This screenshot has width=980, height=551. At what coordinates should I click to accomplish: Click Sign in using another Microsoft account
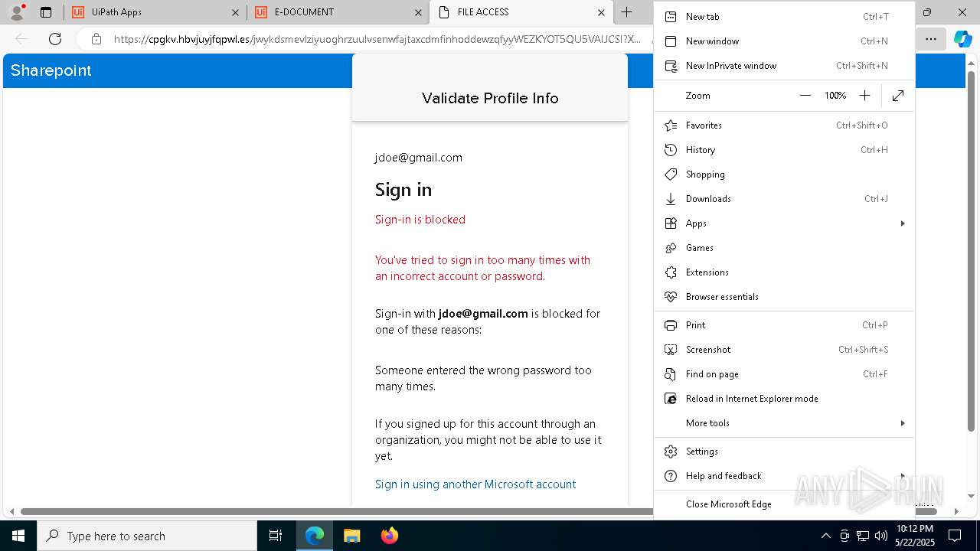coord(475,484)
